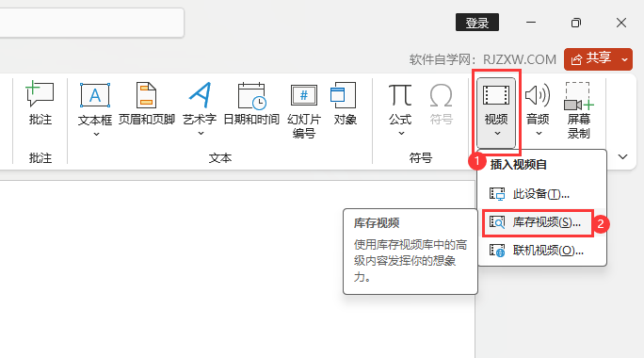This screenshot has height=358, width=644.
Task: Collapse the ribbon with the chevron
Action: [622, 156]
